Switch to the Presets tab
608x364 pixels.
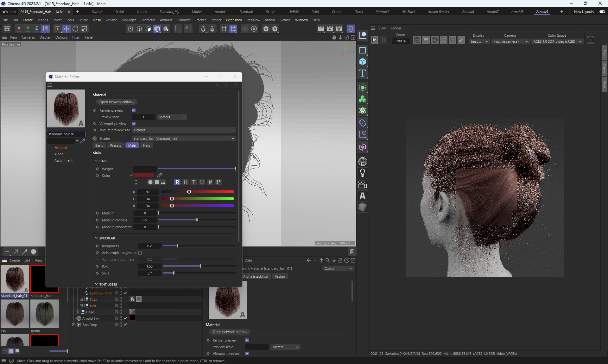coord(116,145)
